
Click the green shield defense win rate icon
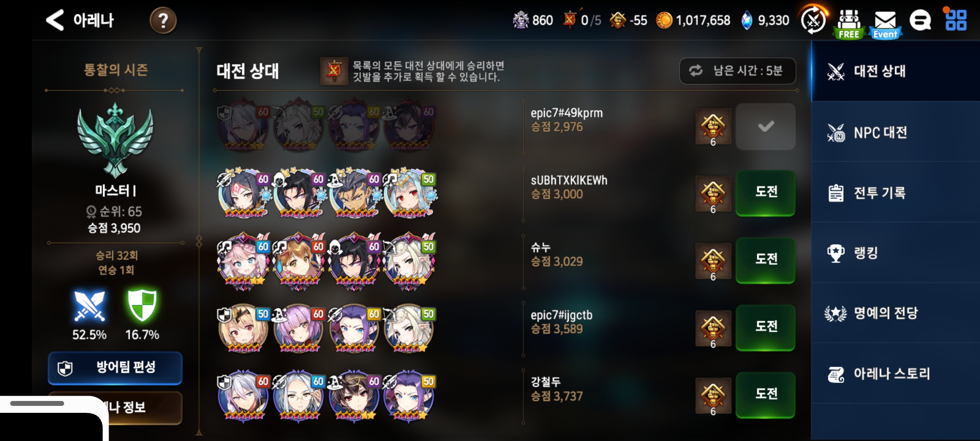tap(142, 305)
